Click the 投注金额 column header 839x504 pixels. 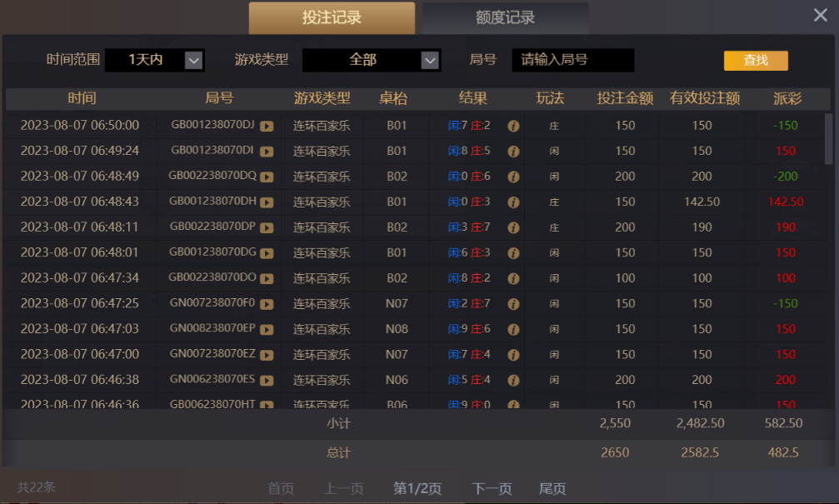[625, 98]
